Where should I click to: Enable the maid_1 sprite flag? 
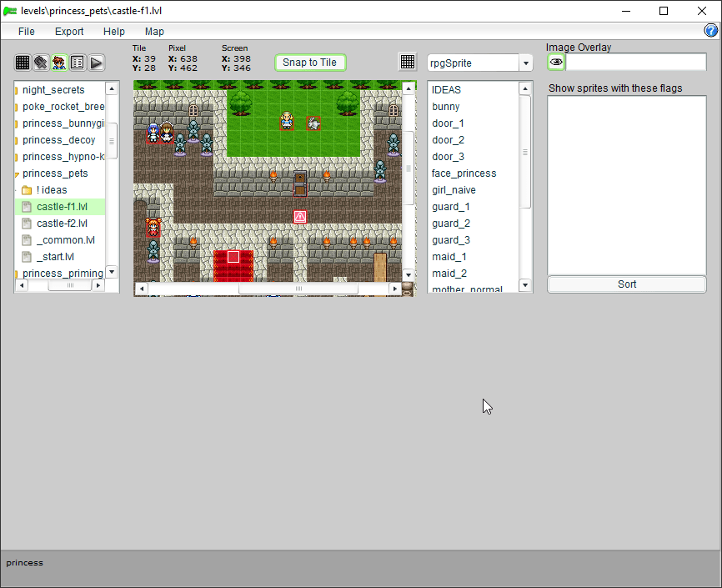(449, 256)
